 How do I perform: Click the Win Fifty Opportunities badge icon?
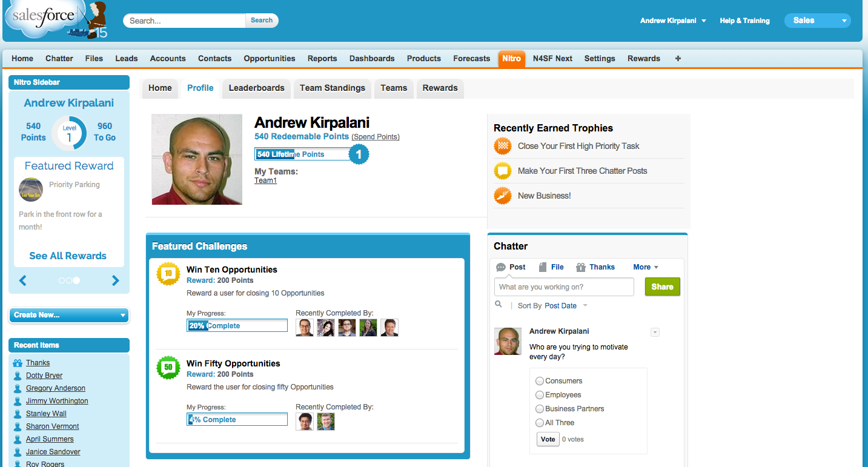tap(168, 368)
